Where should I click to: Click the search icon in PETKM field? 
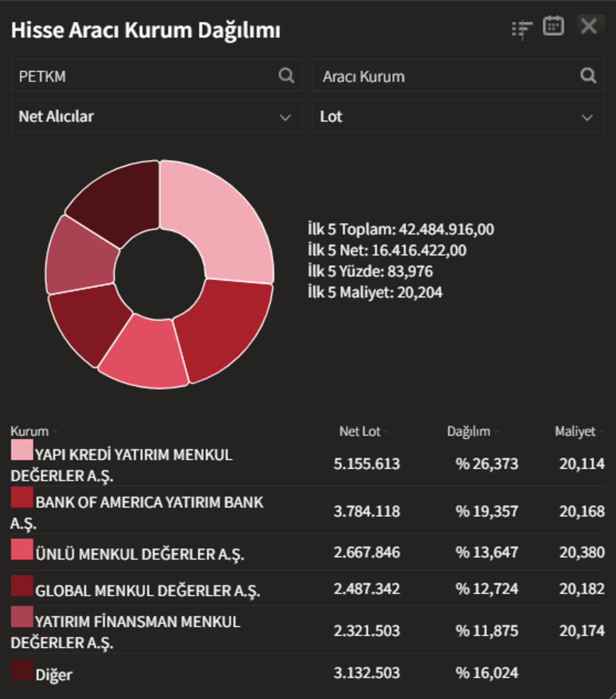point(286,76)
